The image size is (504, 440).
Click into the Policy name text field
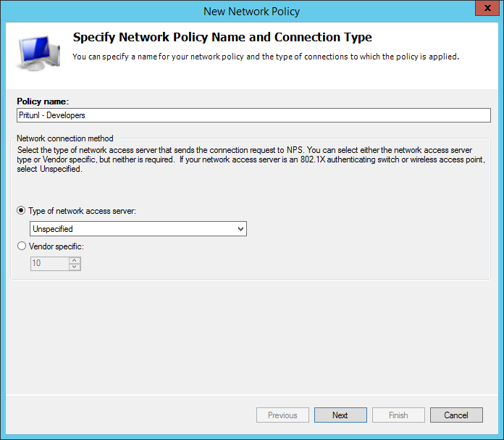pyautogui.click(x=253, y=115)
